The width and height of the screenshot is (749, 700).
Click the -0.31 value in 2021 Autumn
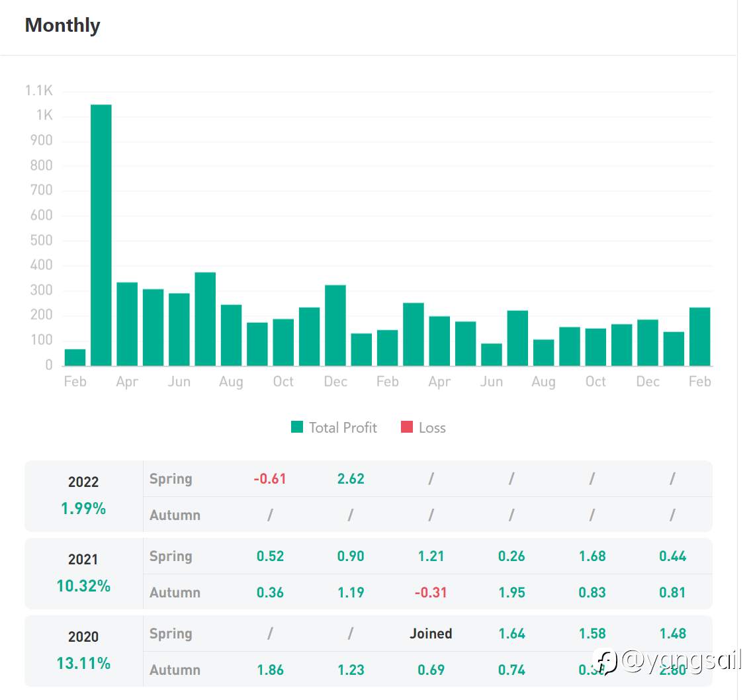(431, 593)
